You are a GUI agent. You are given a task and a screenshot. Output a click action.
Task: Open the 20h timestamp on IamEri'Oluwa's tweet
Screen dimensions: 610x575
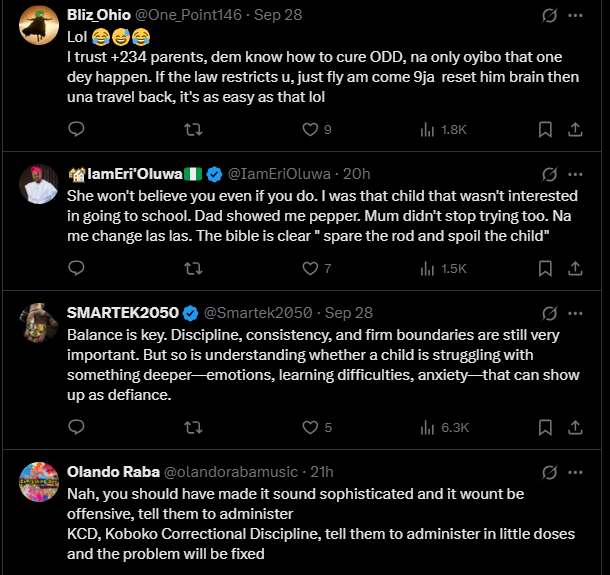coord(359,175)
